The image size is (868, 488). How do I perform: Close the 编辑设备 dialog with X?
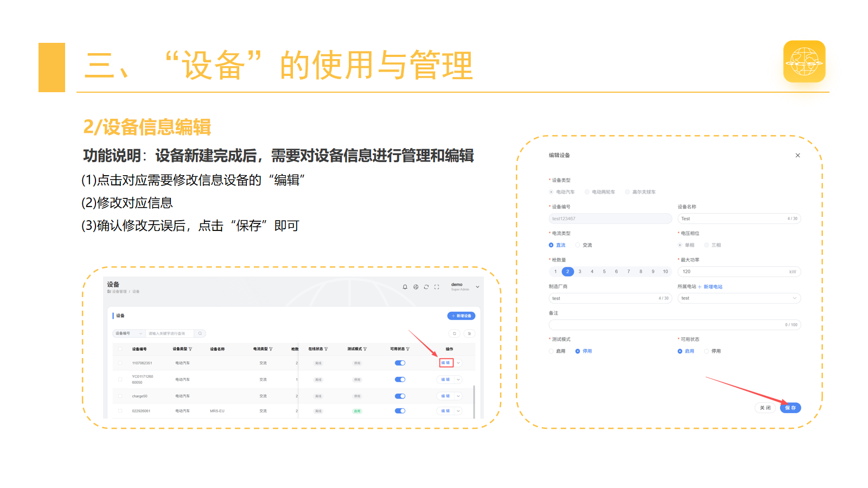[797, 155]
